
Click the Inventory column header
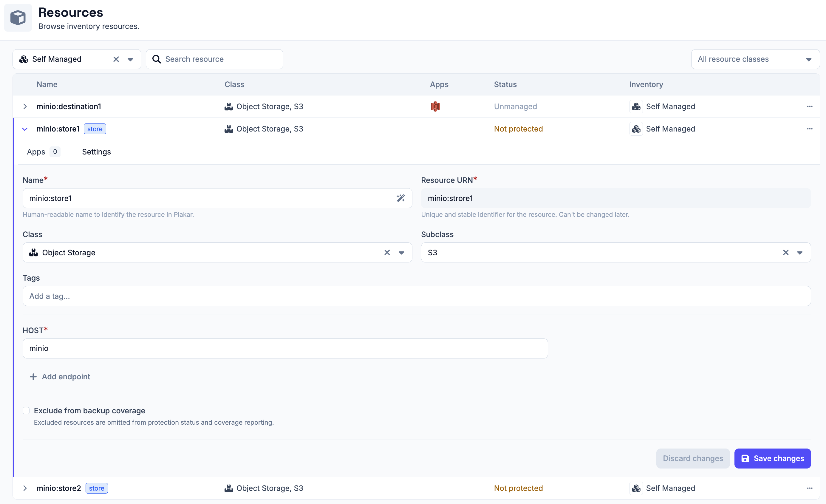tap(646, 84)
